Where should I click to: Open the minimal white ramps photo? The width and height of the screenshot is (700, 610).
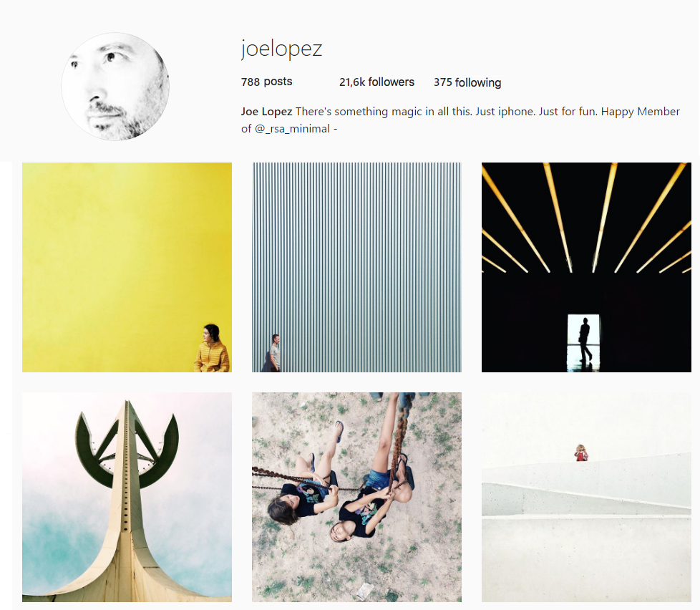(x=586, y=497)
